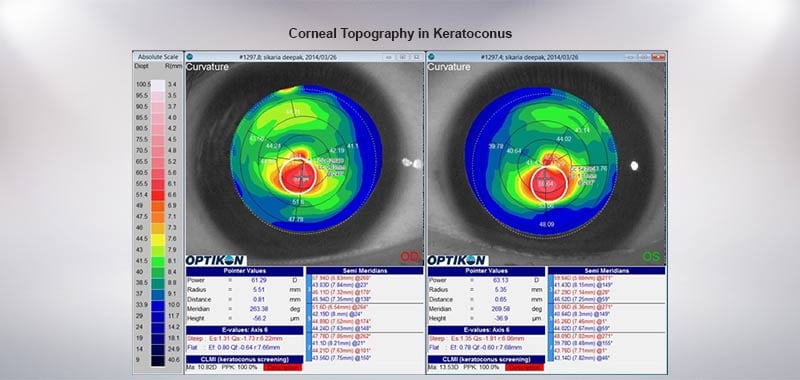The width and height of the screenshot is (800, 380).
Task: Click Flat Ef:0.78 row in OS window
Action: point(476,348)
